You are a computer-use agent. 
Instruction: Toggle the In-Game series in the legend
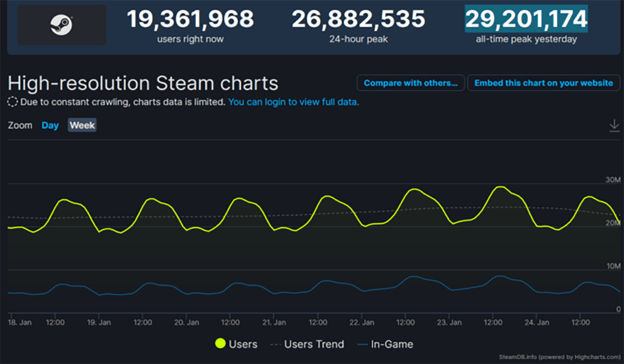coord(385,344)
